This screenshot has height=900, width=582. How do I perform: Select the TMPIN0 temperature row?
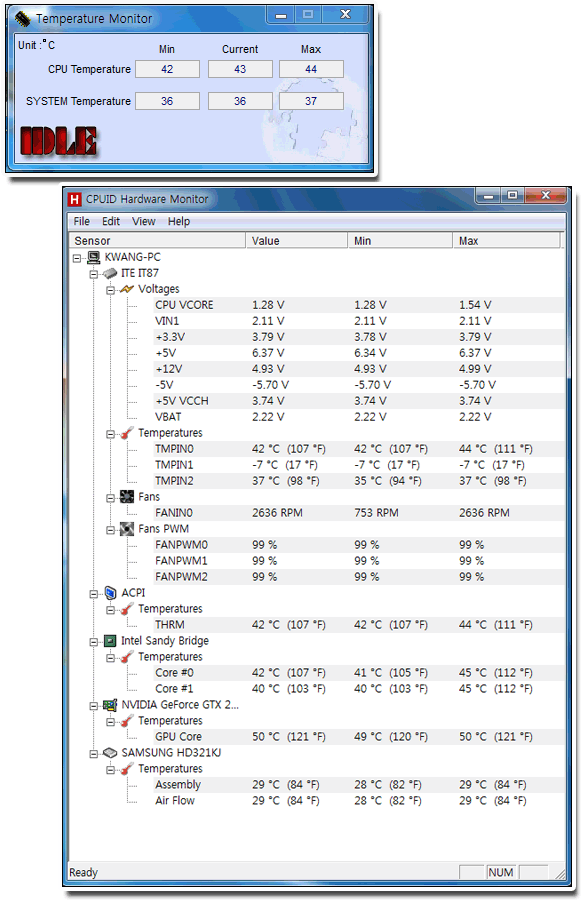click(359, 449)
